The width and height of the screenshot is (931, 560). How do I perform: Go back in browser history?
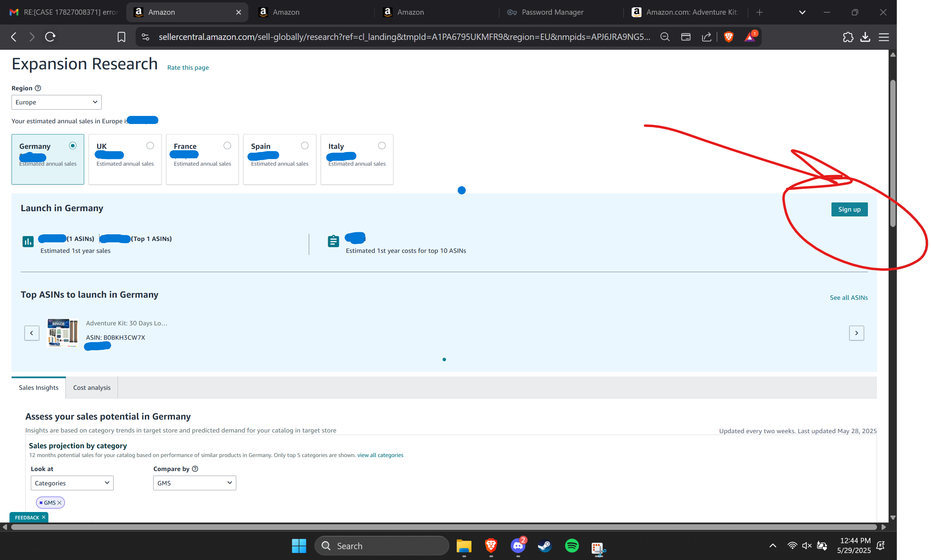[x=14, y=37]
